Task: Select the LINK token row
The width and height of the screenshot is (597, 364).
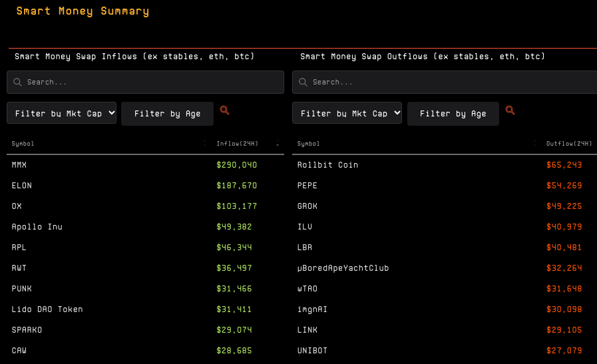Action: (x=445, y=329)
